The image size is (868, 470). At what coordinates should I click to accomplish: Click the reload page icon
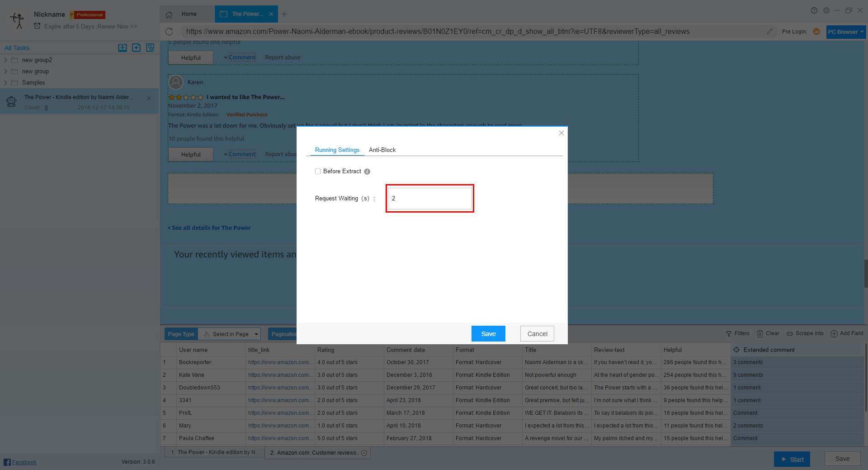[x=169, y=32]
